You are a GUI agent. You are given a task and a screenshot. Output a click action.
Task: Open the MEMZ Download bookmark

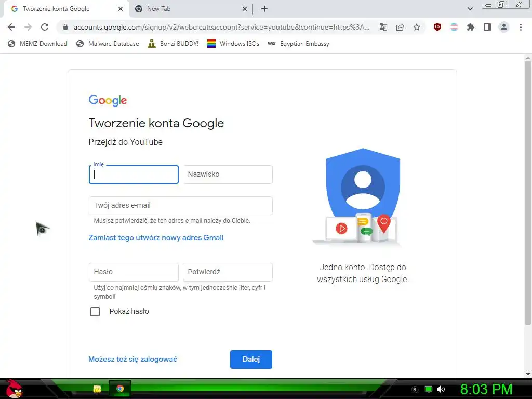(x=37, y=44)
